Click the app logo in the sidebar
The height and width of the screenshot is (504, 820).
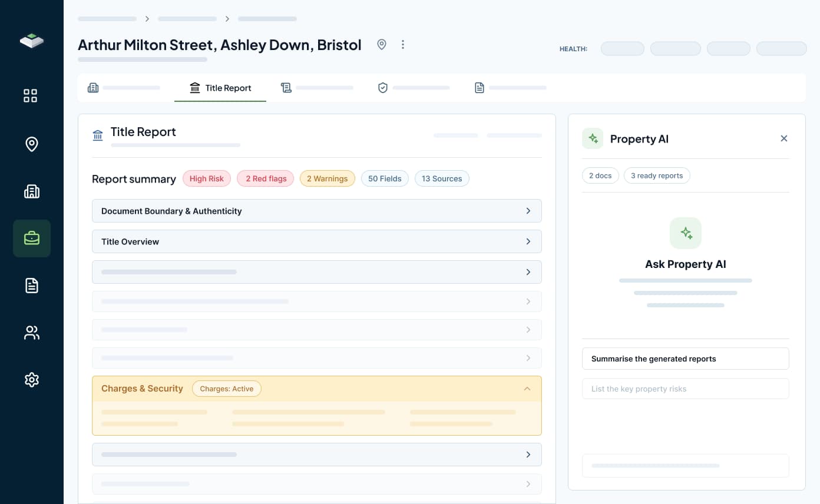[x=32, y=41]
